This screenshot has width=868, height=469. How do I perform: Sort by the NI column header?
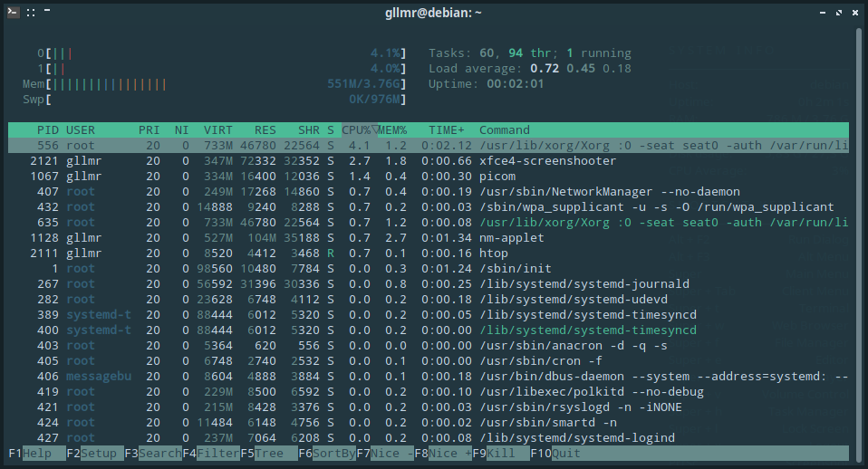pyautogui.click(x=181, y=130)
